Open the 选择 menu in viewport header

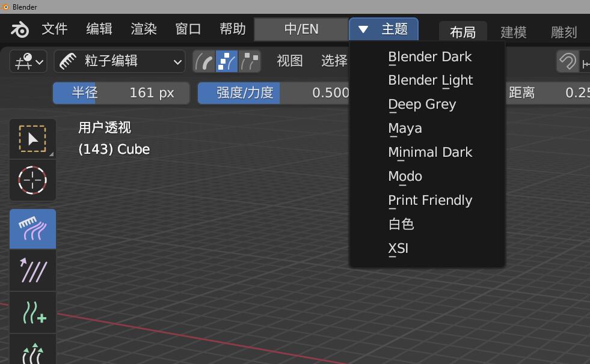334,61
